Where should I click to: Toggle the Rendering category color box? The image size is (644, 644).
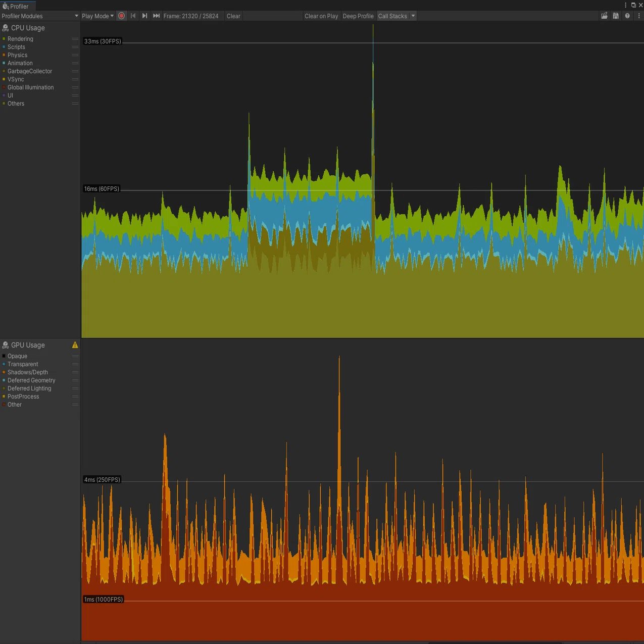[4, 39]
